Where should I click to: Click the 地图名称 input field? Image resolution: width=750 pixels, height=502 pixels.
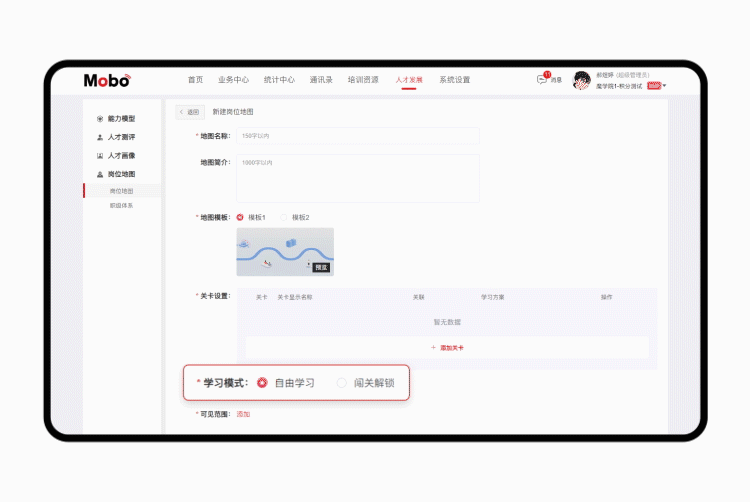pos(357,136)
